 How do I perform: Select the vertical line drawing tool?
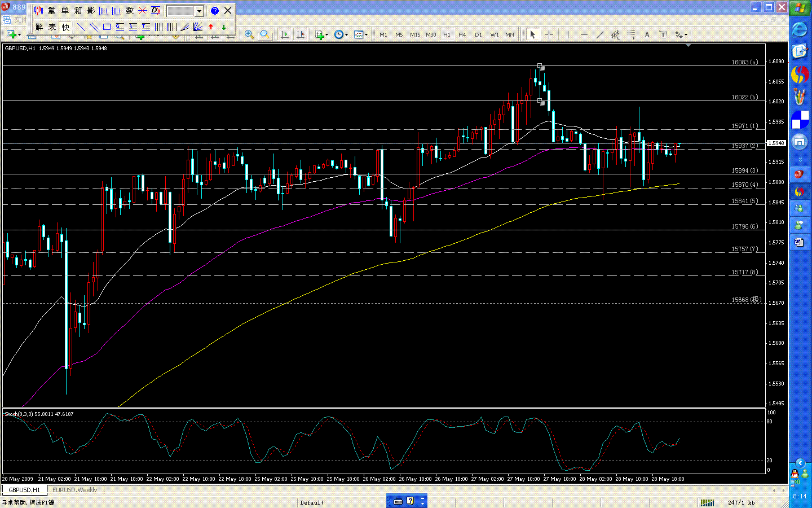pyautogui.click(x=568, y=34)
